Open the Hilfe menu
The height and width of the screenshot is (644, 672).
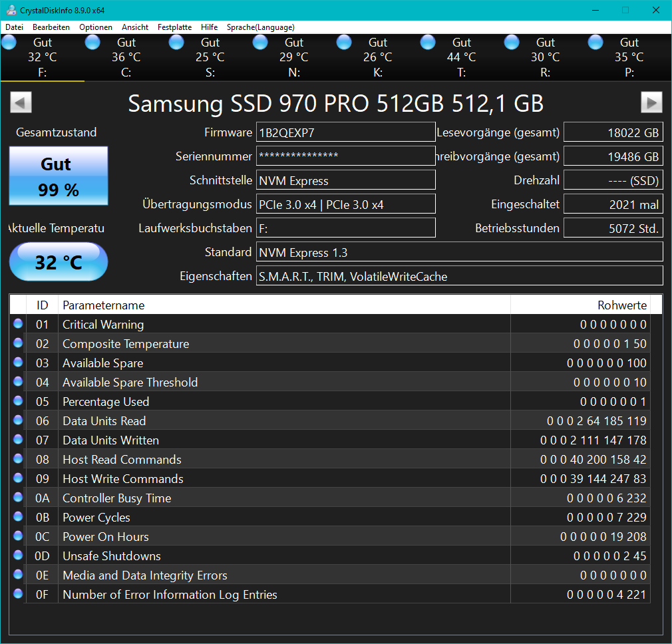pyautogui.click(x=209, y=27)
